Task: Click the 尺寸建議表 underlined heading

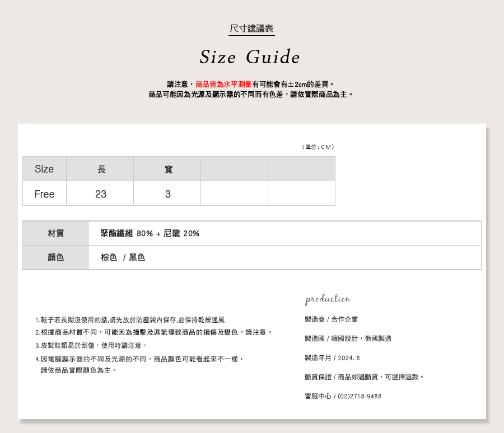Action: [251, 29]
